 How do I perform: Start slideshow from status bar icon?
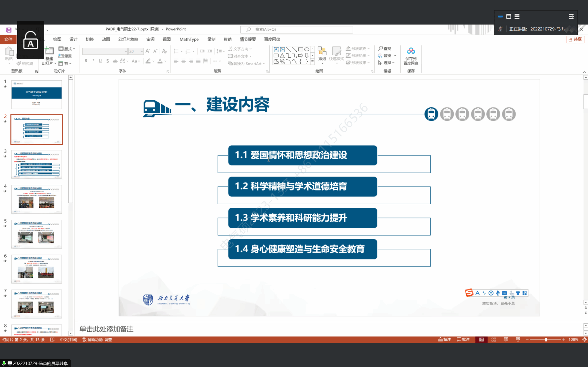pyautogui.click(x=518, y=339)
